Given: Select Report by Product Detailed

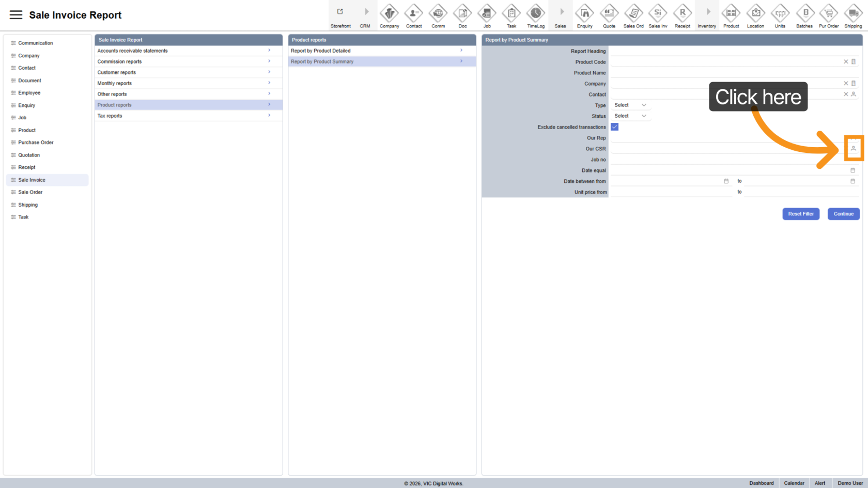Looking at the screenshot, I should pyautogui.click(x=382, y=51).
